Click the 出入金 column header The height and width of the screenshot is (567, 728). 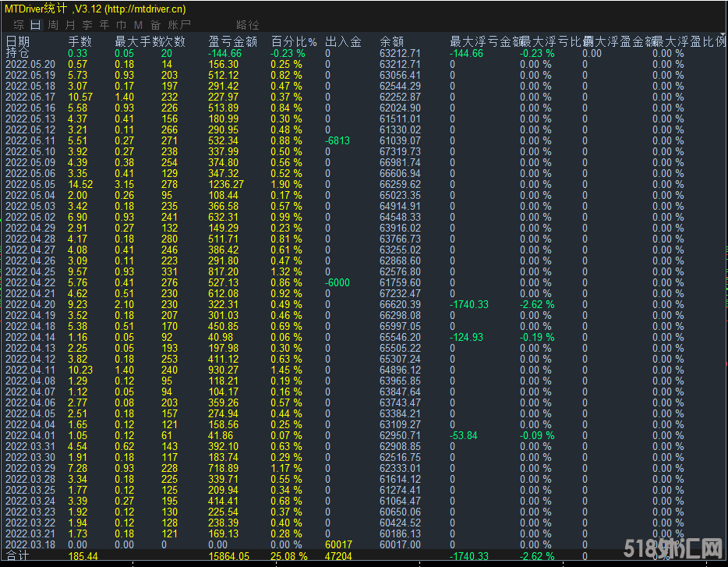pos(343,42)
